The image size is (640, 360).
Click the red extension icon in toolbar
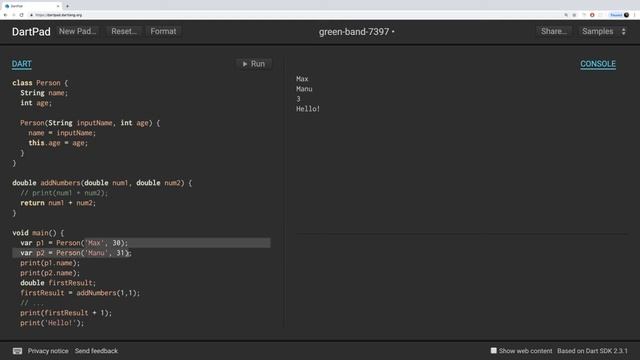(592, 15)
